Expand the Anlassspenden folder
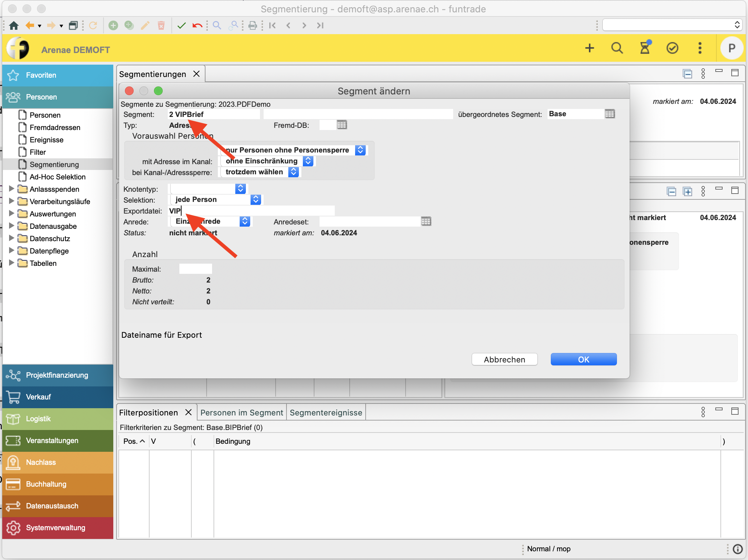Screen dimensions: 748x560 click(x=12, y=189)
